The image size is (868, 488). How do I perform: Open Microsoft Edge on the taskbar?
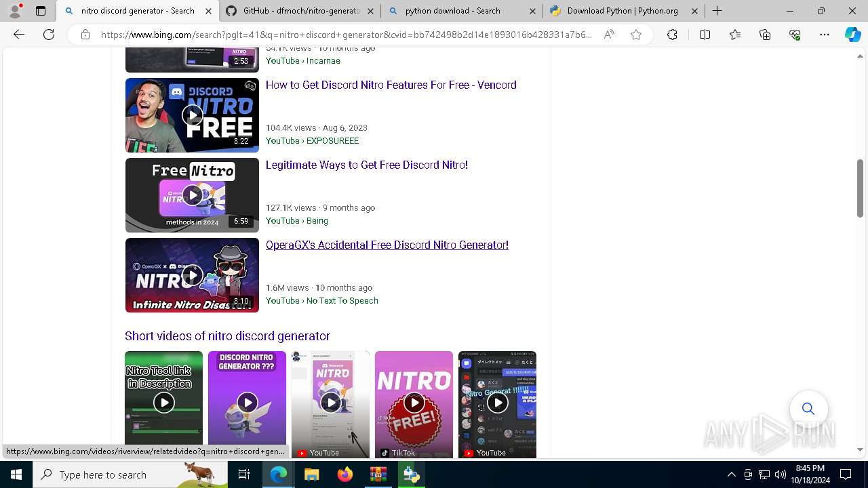click(279, 474)
